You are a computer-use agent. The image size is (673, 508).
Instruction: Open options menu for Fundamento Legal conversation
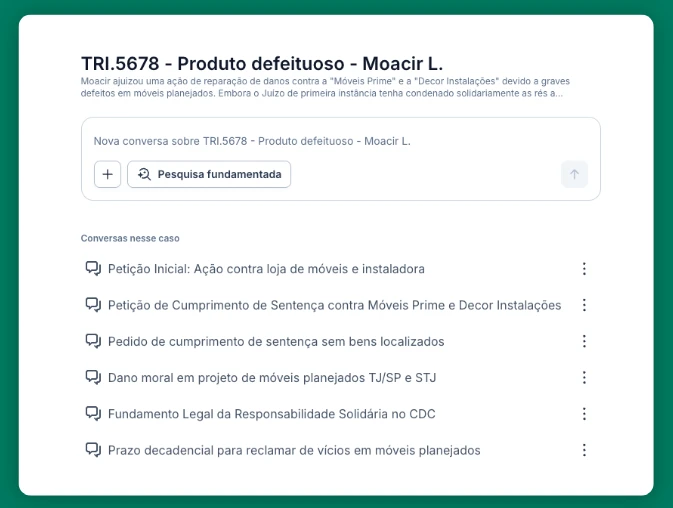[584, 414]
